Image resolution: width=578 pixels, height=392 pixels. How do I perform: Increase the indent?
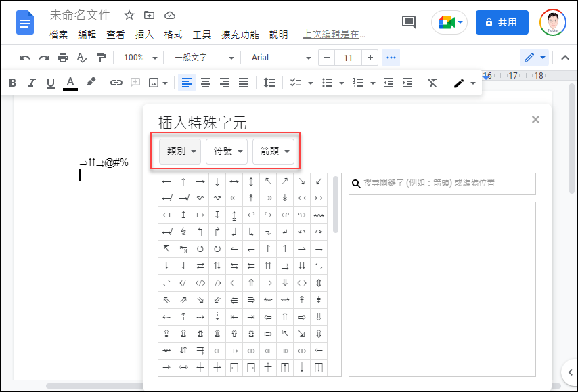407,83
